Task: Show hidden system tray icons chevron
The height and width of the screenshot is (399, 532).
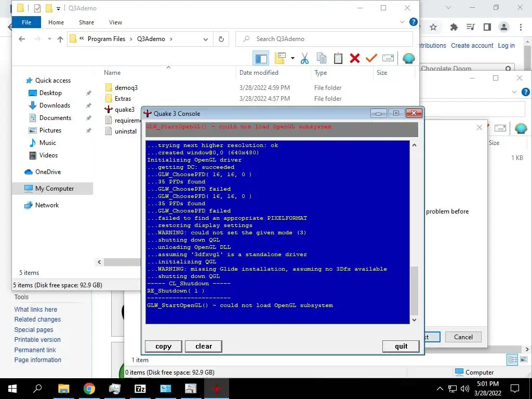Action: pos(440,389)
